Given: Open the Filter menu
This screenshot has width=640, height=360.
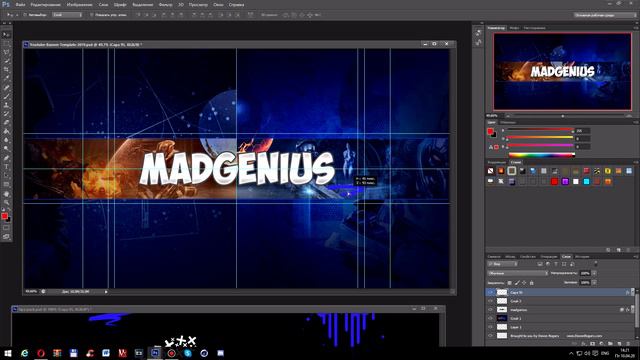Looking at the screenshot, I should (x=165, y=4).
